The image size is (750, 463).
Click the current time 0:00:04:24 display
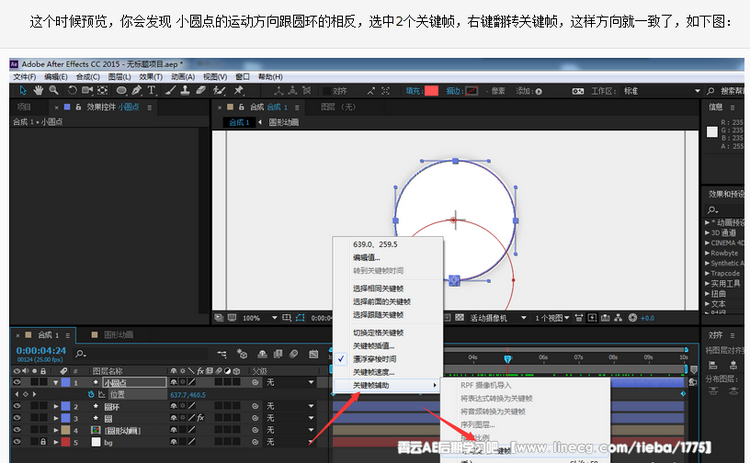(41, 351)
